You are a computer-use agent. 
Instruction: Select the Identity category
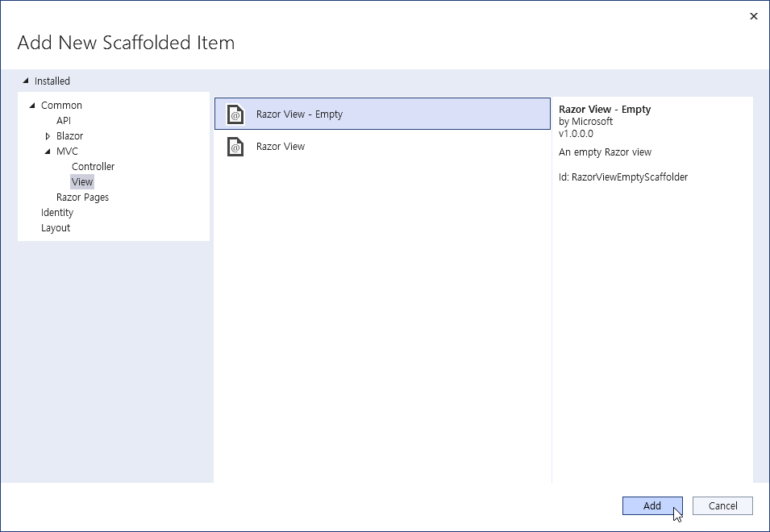click(x=57, y=213)
